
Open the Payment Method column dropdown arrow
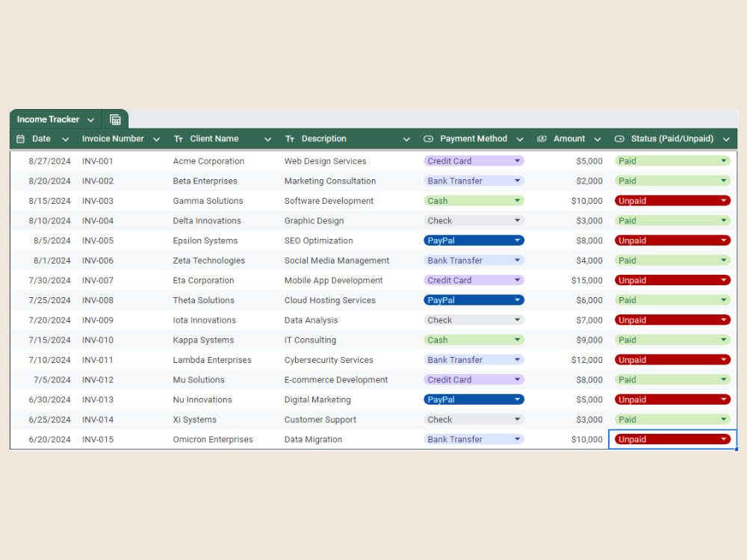[x=520, y=139]
